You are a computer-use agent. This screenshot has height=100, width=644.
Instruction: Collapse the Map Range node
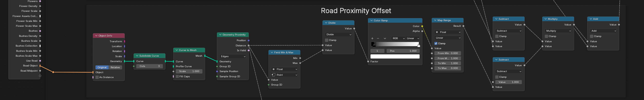pyautogui.click(x=435, y=20)
